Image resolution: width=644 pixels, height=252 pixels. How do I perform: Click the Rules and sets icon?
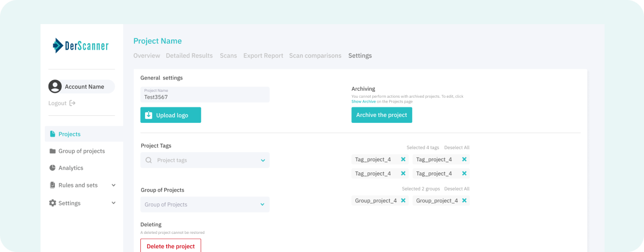52,185
